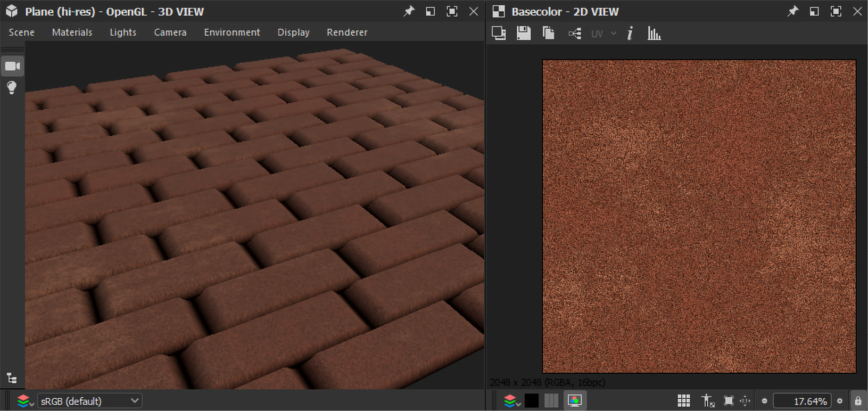Open the Renderer menu
The image size is (868, 411).
point(347,32)
